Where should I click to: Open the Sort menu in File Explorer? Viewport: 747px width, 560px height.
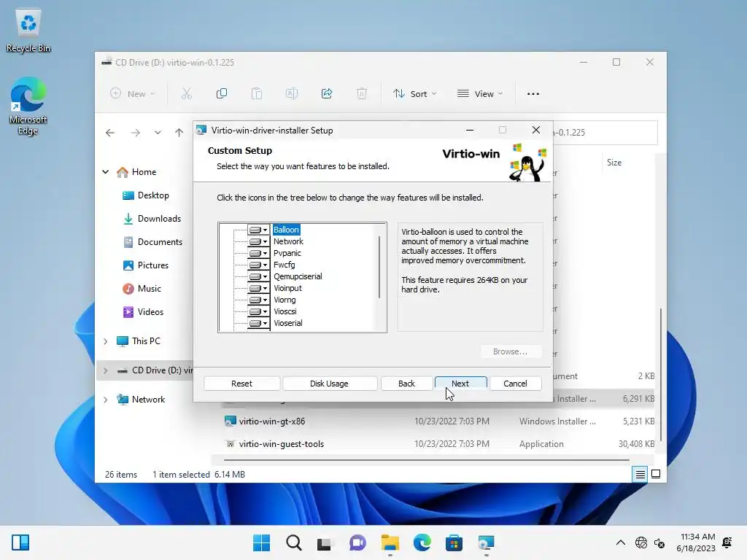[x=414, y=94]
